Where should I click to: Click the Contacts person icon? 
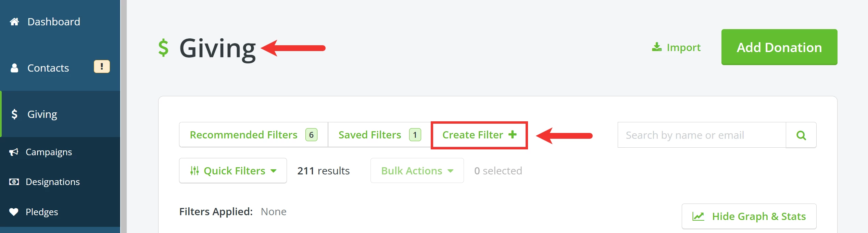point(14,68)
